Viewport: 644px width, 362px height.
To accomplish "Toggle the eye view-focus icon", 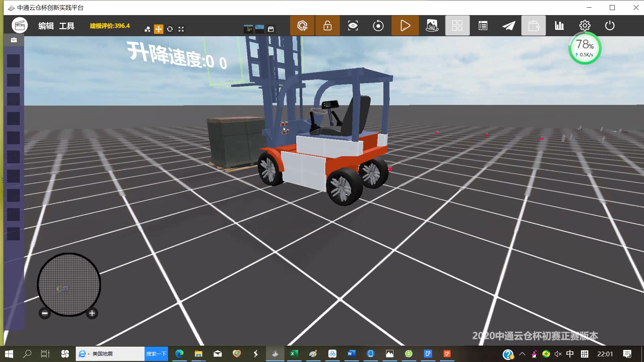I will tap(353, 26).
